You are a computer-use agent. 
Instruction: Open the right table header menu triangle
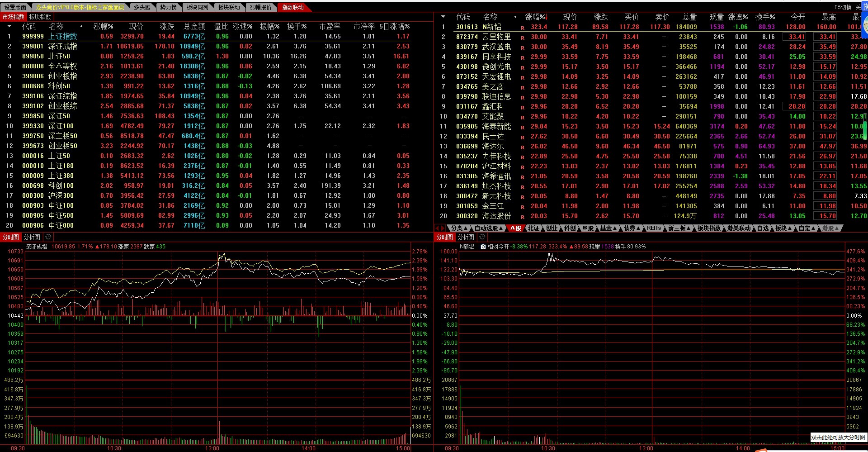(x=443, y=17)
